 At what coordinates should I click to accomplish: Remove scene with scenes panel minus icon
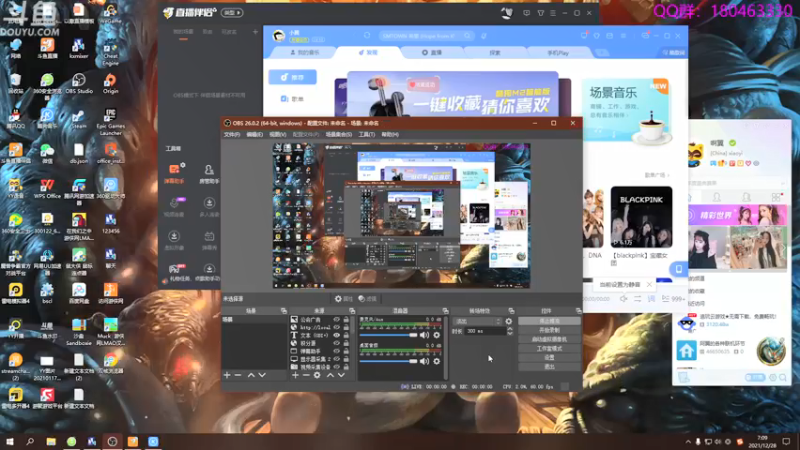point(238,375)
